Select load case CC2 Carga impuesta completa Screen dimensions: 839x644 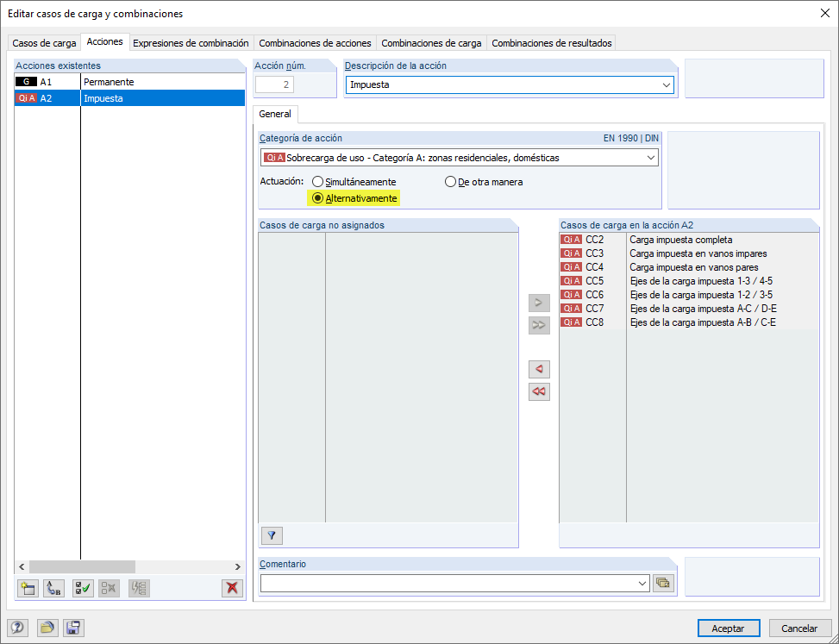pos(689,240)
